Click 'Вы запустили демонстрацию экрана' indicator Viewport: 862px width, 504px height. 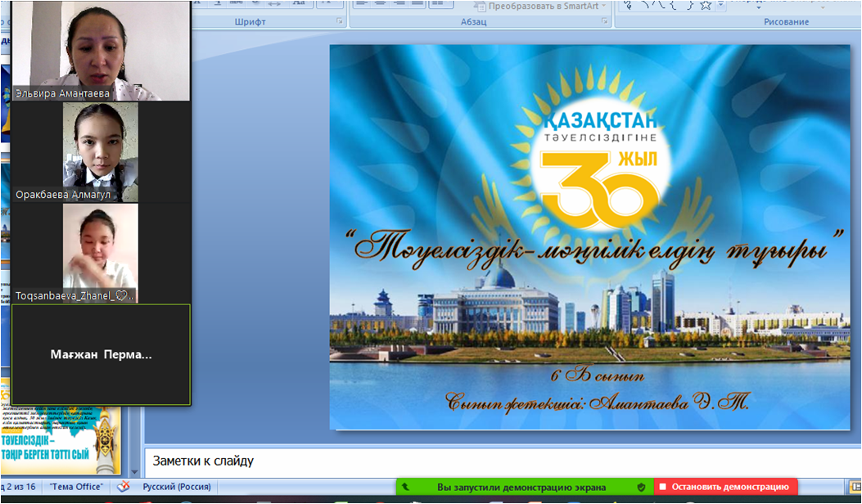(521, 487)
